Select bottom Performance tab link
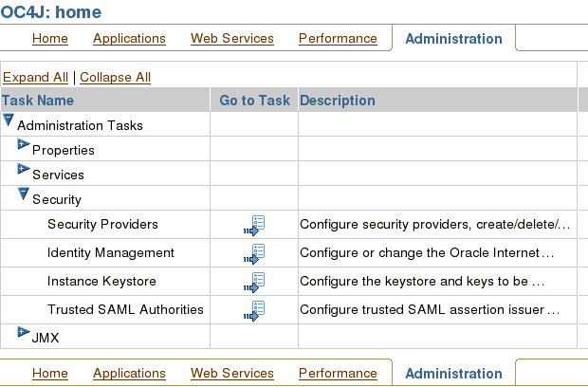The height and width of the screenshot is (387, 588). [338, 374]
